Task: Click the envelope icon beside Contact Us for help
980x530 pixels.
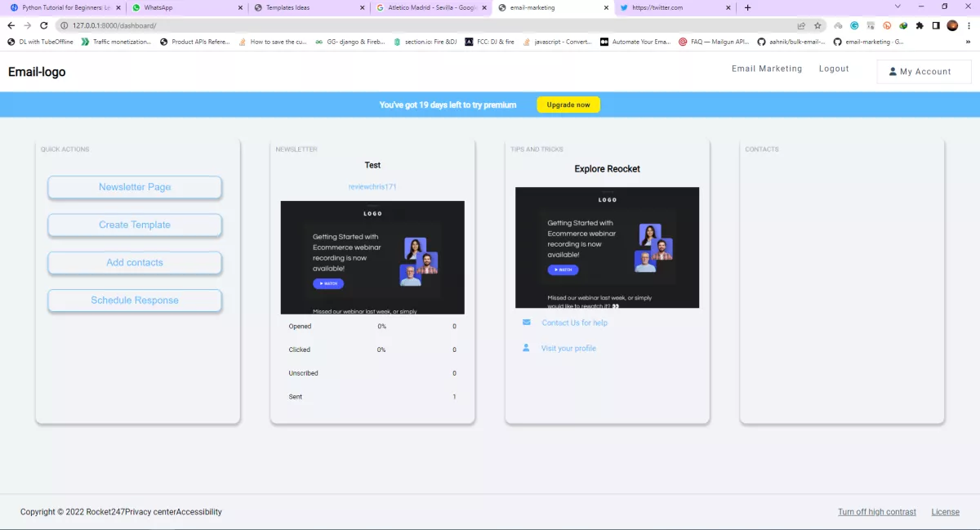Action: [527, 323]
